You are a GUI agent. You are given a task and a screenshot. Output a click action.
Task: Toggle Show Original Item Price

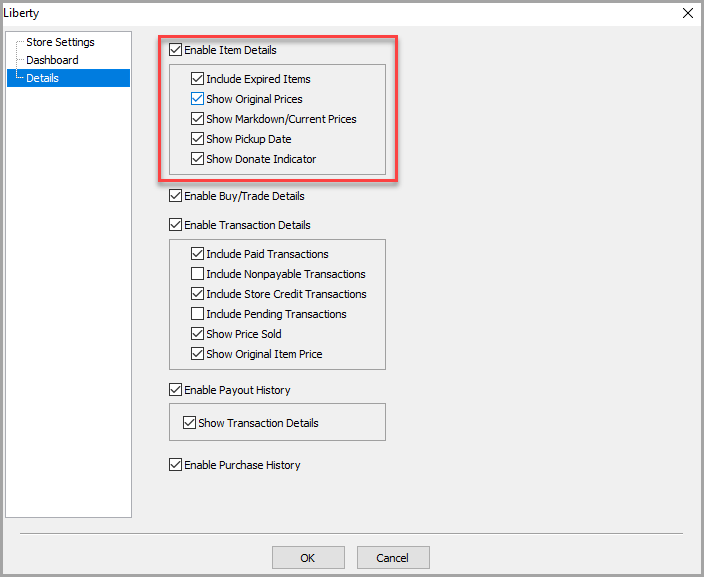(x=198, y=354)
